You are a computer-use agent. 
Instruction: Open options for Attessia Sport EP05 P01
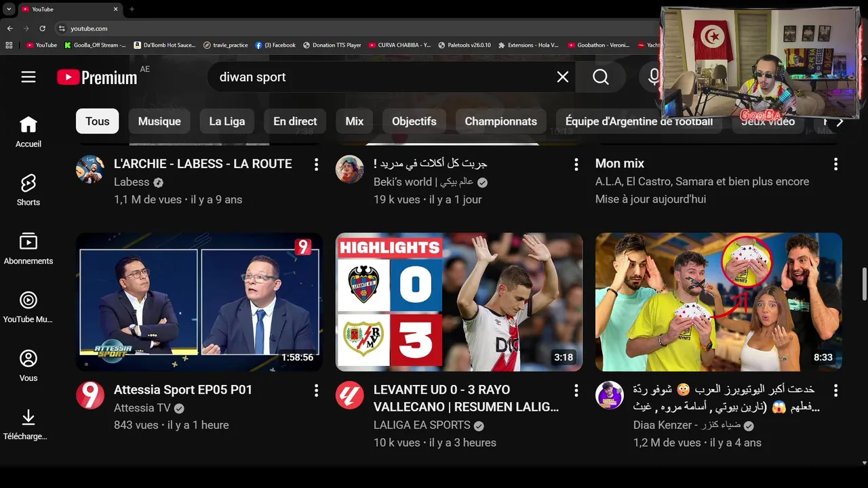316,390
